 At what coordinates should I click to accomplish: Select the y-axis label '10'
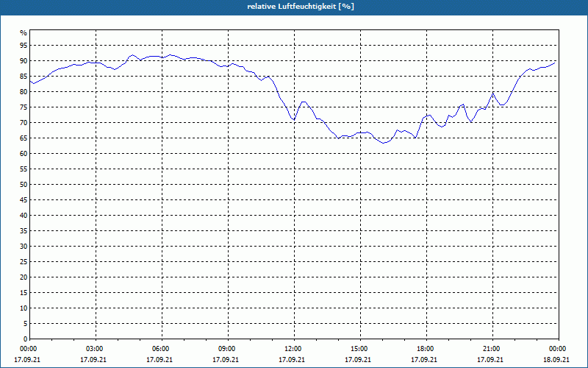pos(24,308)
